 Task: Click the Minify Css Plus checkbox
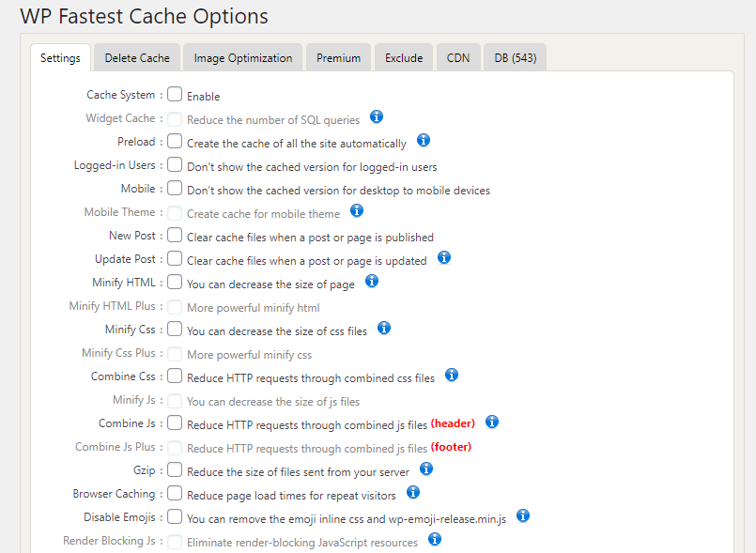[175, 354]
